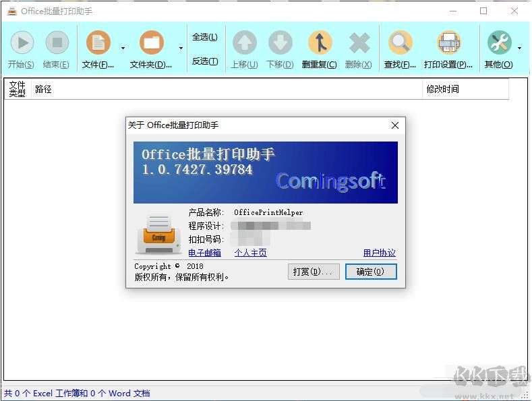Click the version number 1.0.7427.39784
The image size is (532, 401).
197,169
